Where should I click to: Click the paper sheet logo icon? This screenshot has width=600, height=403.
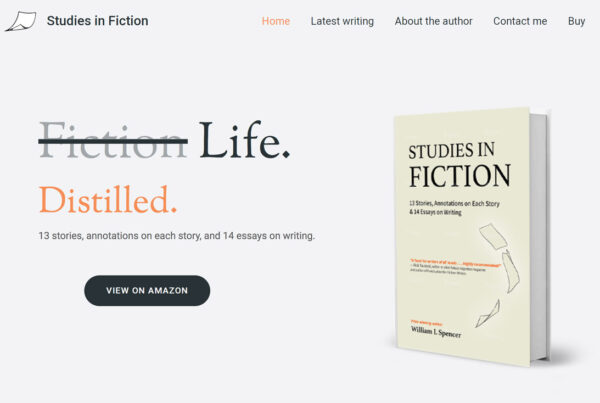(19, 20)
